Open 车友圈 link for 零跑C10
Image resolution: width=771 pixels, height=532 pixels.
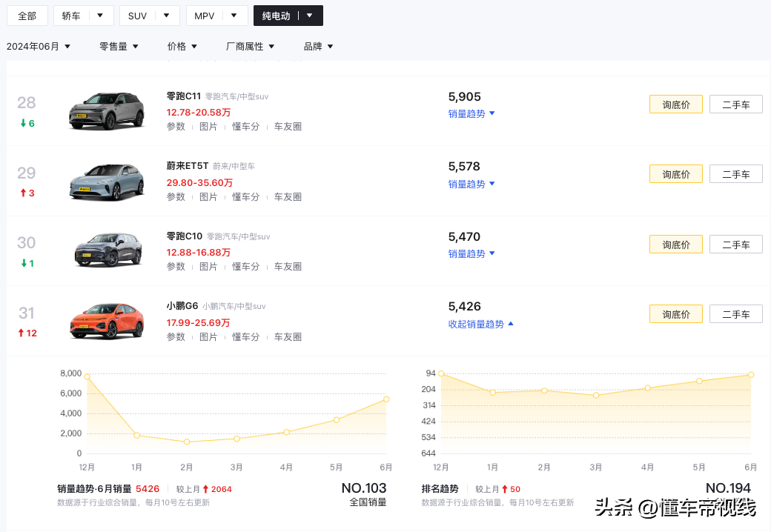click(288, 267)
